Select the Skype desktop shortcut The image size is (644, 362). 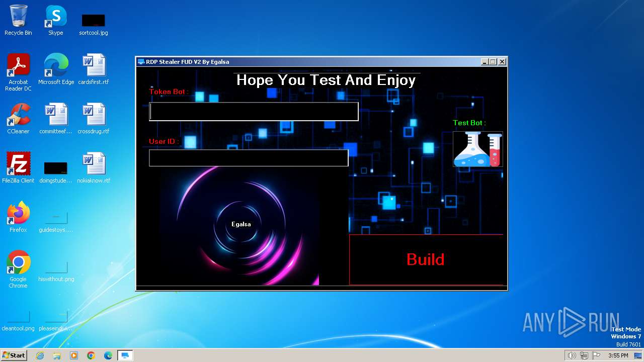[56, 21]
